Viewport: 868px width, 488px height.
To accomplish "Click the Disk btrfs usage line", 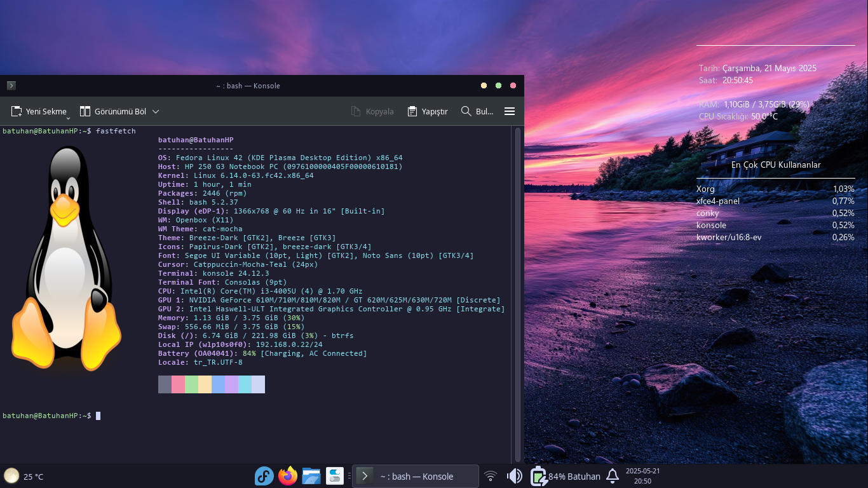I will pos(256,335).
